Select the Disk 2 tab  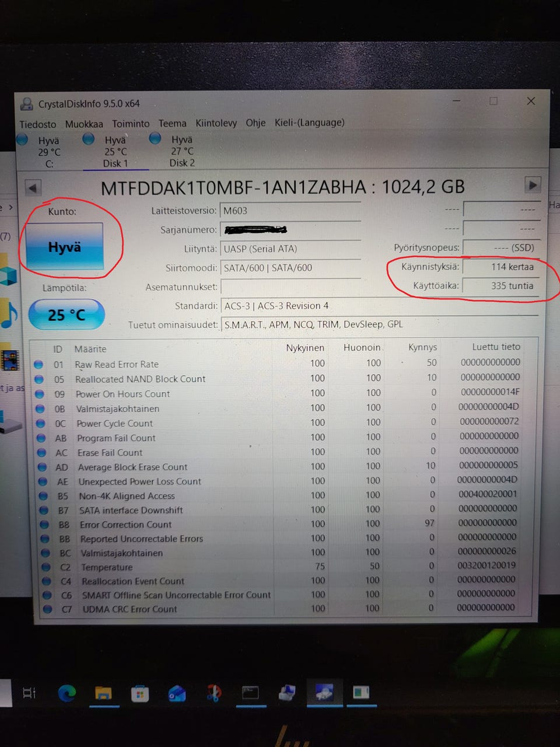click(x=181, y=151)
